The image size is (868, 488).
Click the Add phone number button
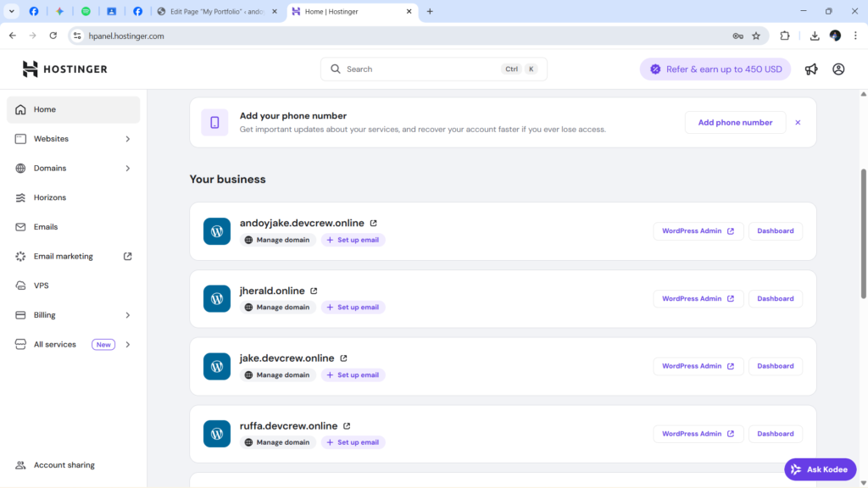pos(735,123)
